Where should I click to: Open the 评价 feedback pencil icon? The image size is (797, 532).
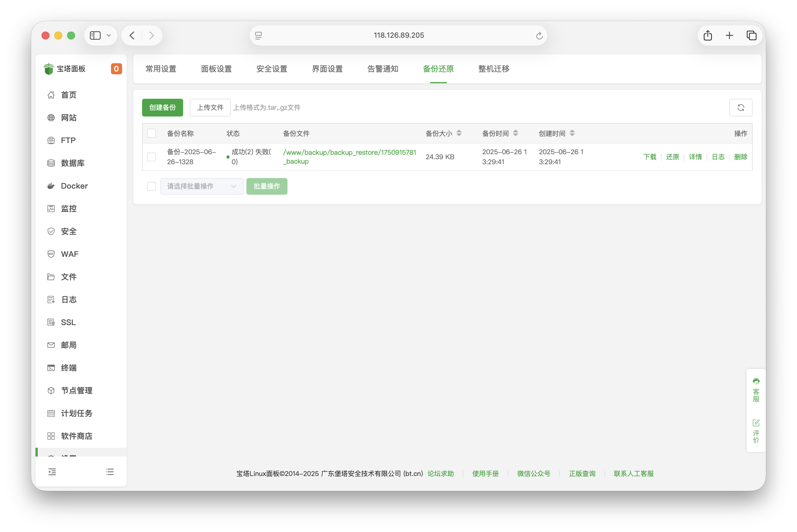[756, 423]
